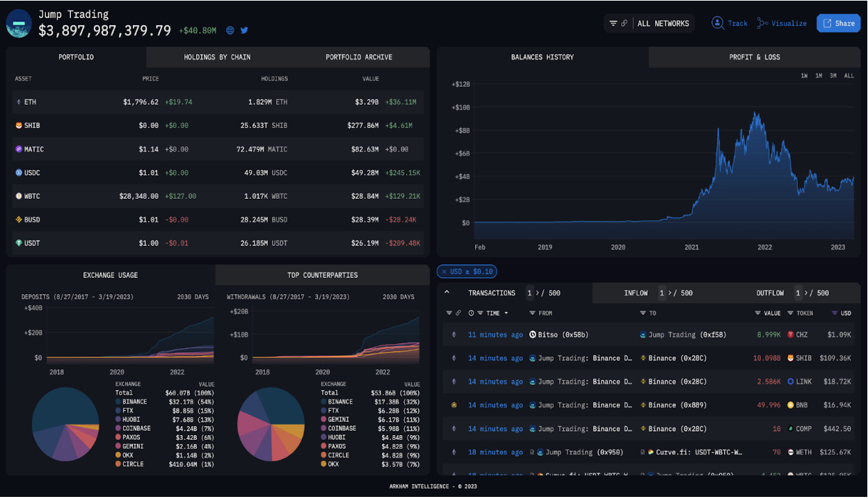This screenshot has width=868, height=499.
Task: Switch to the Holdings By Chain tab
Action: (x=217, y=57)
